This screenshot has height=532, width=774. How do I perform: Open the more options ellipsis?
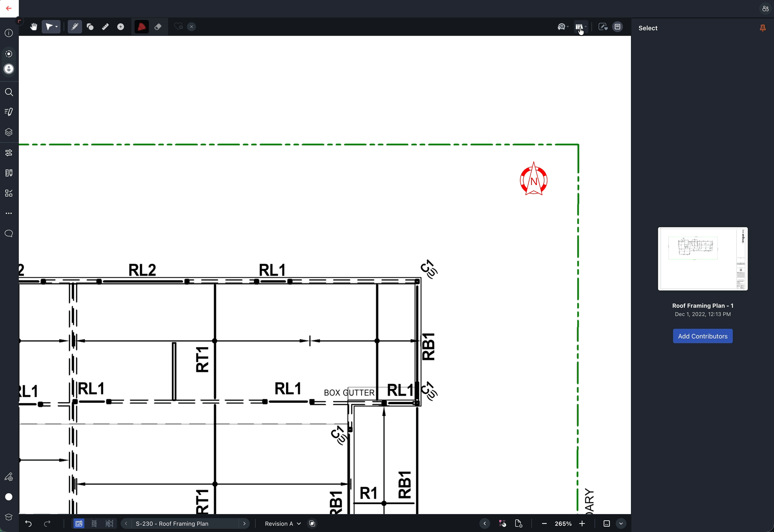tap(9, 214)
